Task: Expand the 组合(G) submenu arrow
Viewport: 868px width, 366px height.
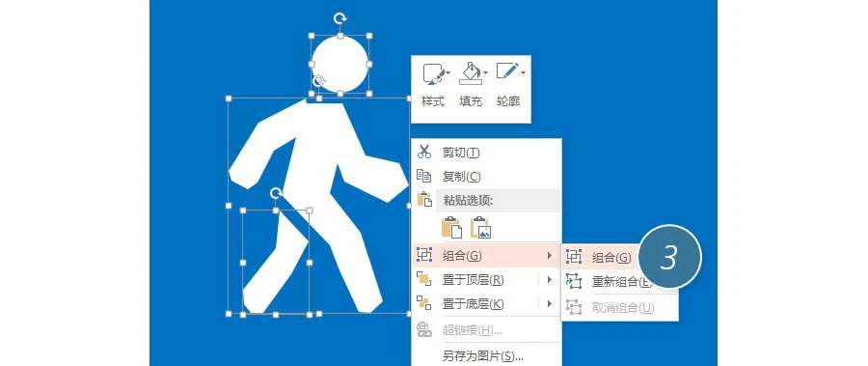Action: tap(549, 255)
